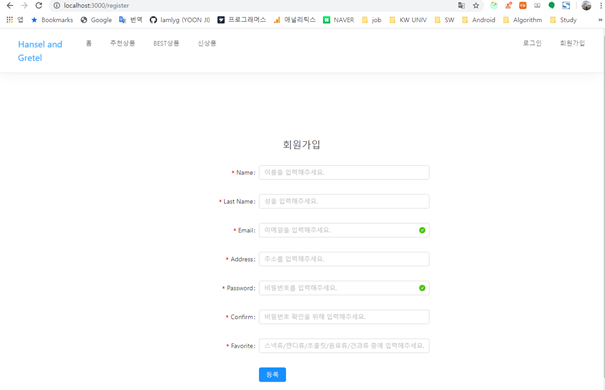Open the Chrome three-dot menu
Screen dimensions: 605x390
pos(601,5)
